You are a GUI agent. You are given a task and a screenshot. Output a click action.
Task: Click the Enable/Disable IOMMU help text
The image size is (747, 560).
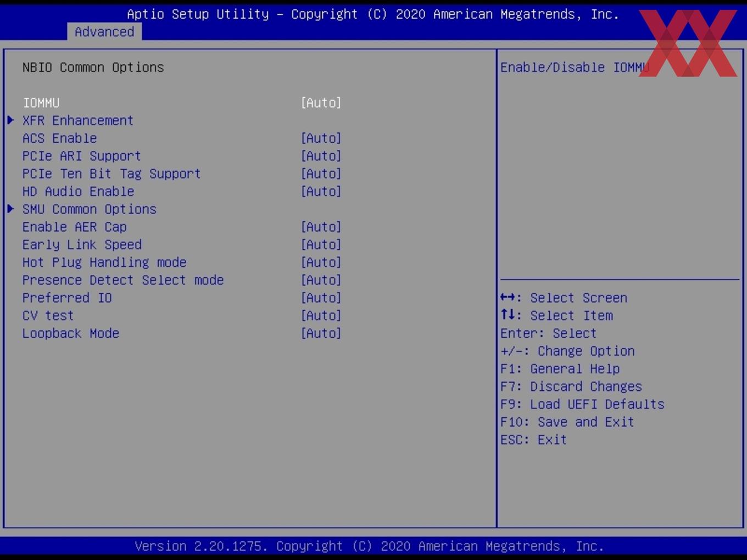(575, 68)
